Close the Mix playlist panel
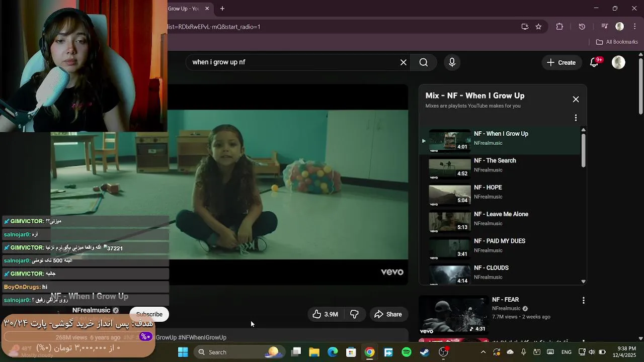This screenshot has width=644, height=362. pyautogui.click(x=576, y=100)
